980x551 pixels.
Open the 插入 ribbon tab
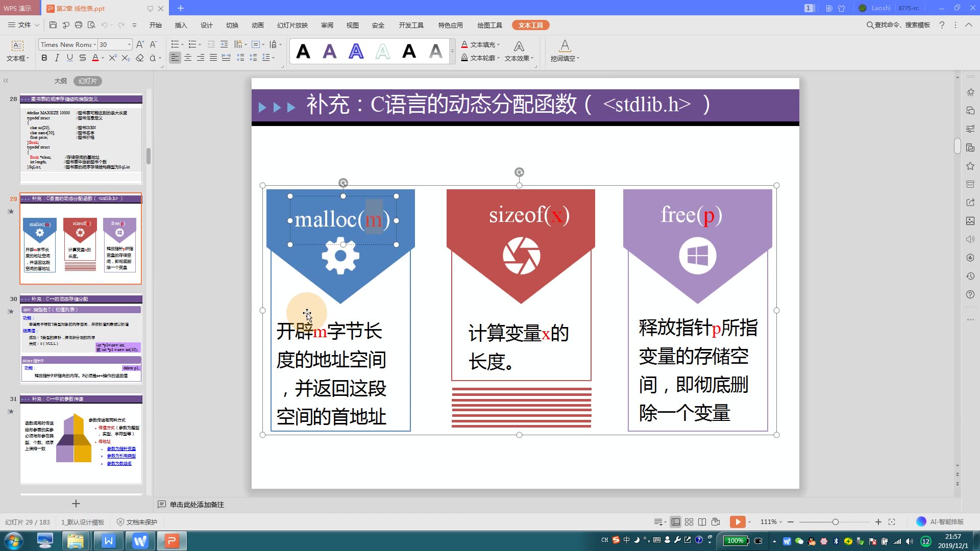point(181,25)
